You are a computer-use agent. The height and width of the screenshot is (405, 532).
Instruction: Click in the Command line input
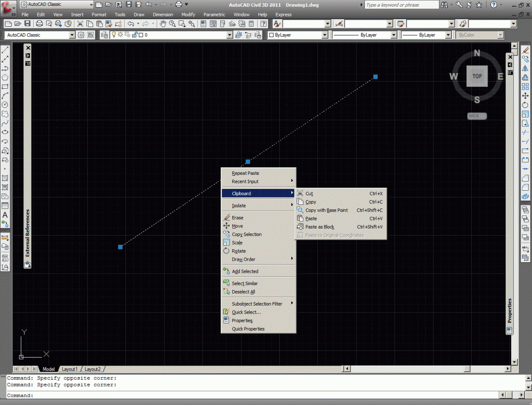(x=253, y=395)
